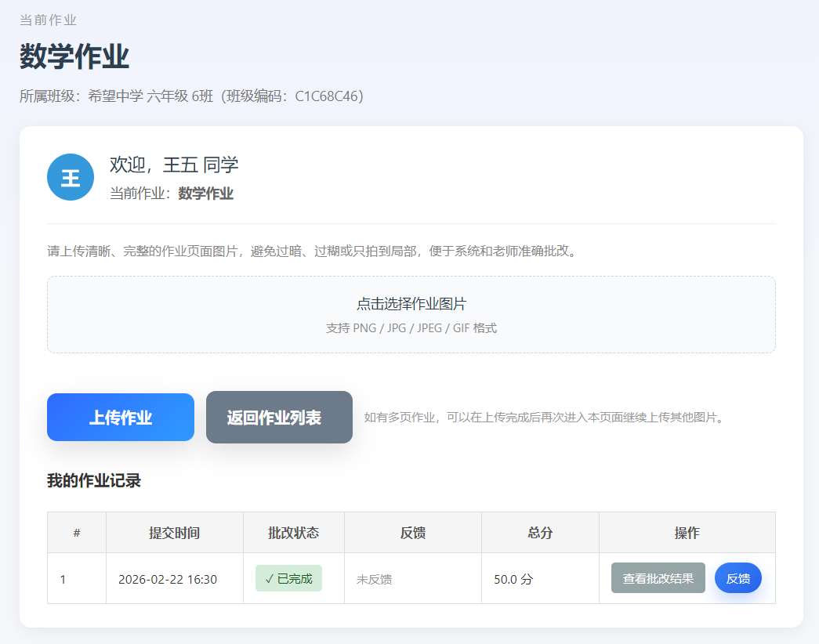Click the blue 反馈 button
The width and height of the screenshot is (819, 644).
point(737,577)
